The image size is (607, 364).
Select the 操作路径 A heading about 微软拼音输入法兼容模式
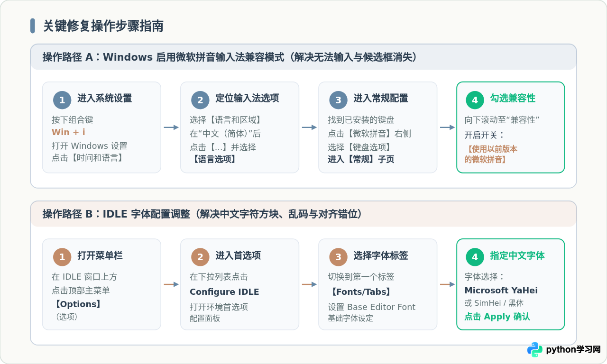click(230, 57)
